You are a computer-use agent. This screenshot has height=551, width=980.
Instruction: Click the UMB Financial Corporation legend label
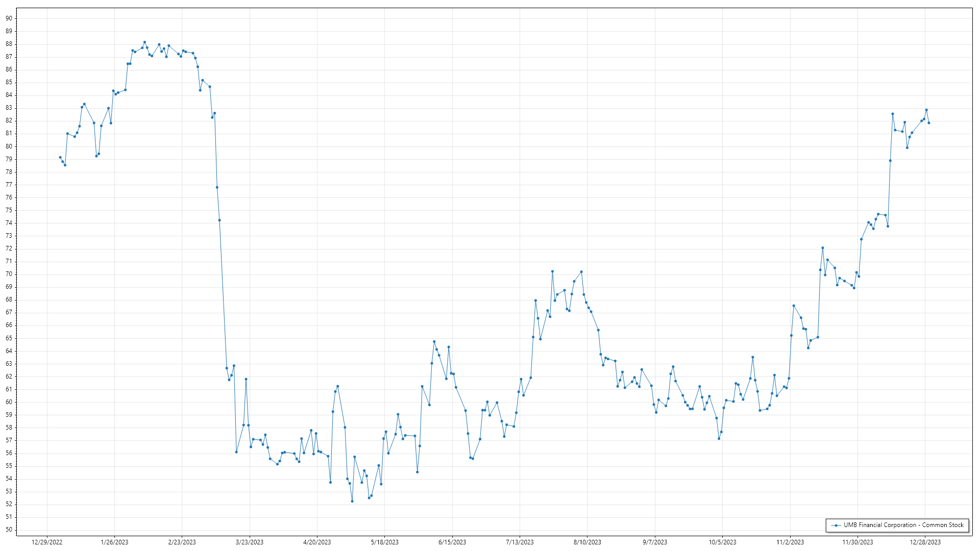(x=903, y=525)
